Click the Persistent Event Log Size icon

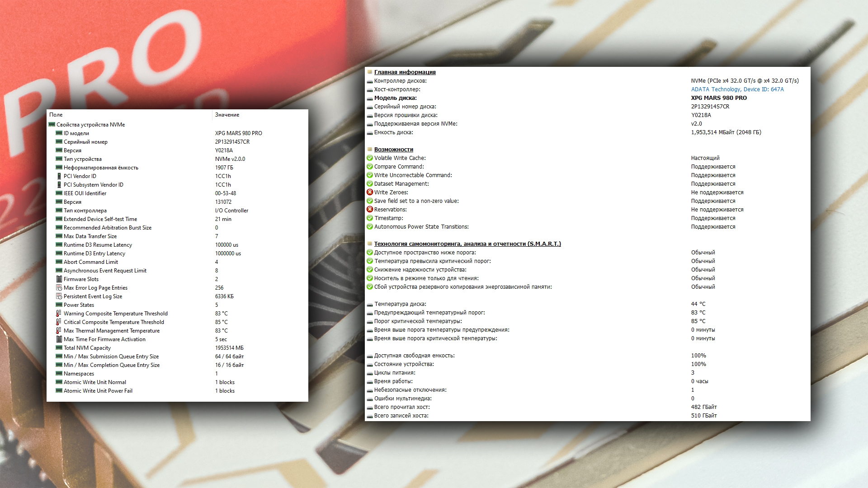pos(59,296)
